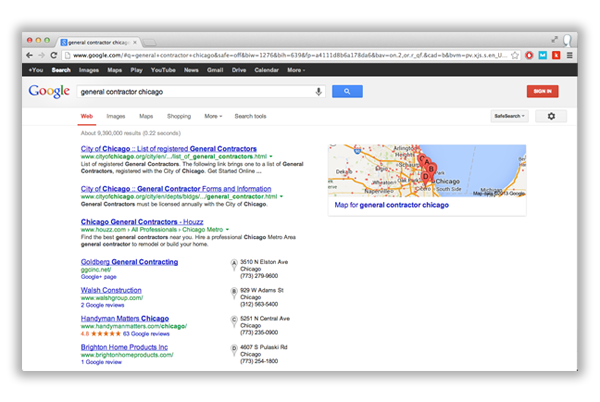Click the Google favicon on the tab
The width and height of the screenshot is (600, 402).
pyautogui.click(x=64, y=42)
